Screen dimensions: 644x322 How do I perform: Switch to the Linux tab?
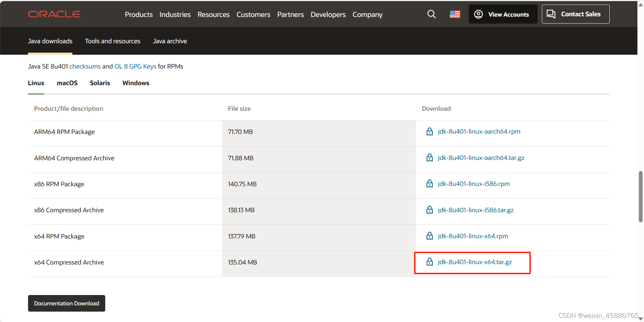point(36,83)
